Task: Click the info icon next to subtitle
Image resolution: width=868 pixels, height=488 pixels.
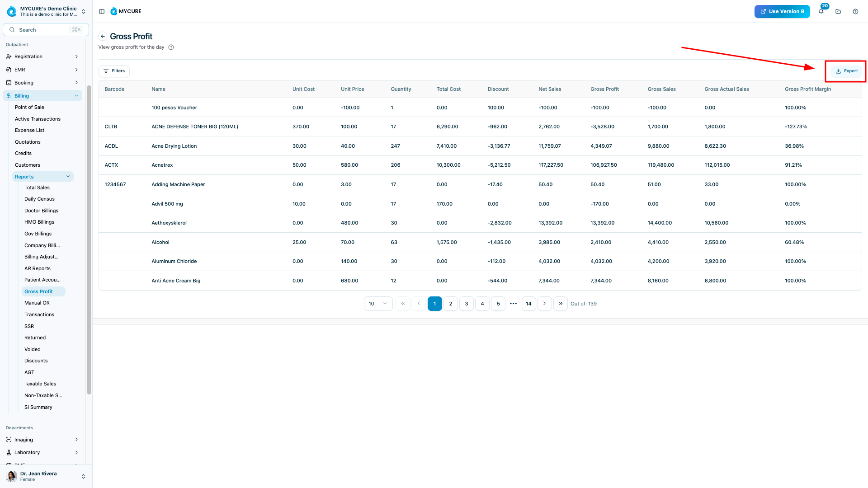Action: (171, 47)
